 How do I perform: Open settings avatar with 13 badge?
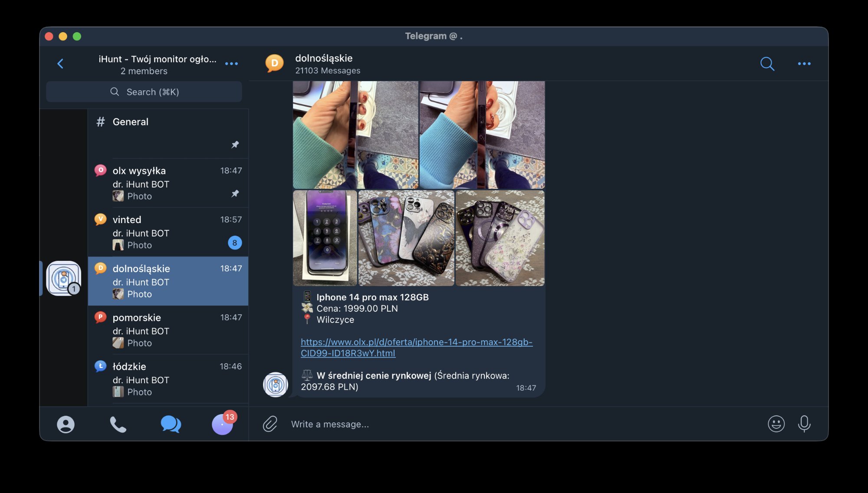(223, 424)
